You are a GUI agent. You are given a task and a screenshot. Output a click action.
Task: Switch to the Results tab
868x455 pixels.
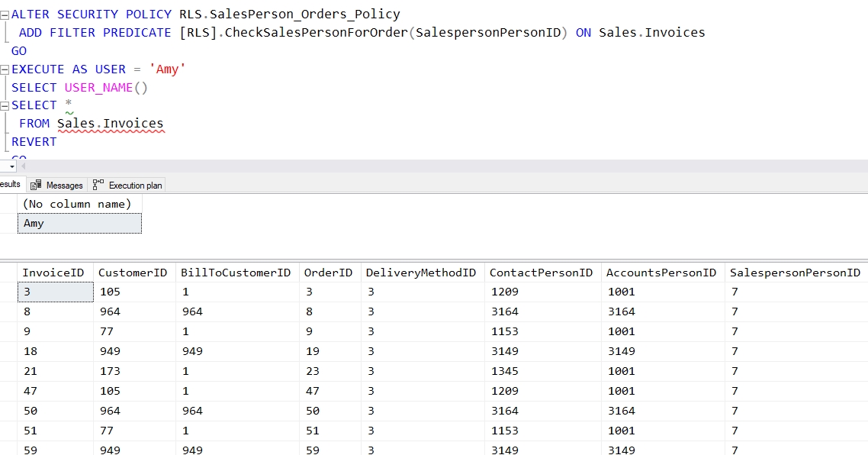11,185
